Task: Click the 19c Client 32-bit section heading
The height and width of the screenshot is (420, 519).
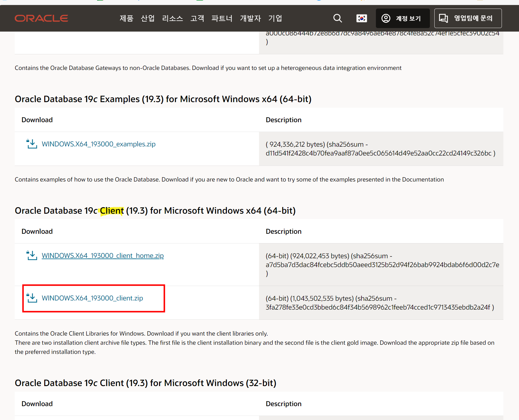Action: 145,383
